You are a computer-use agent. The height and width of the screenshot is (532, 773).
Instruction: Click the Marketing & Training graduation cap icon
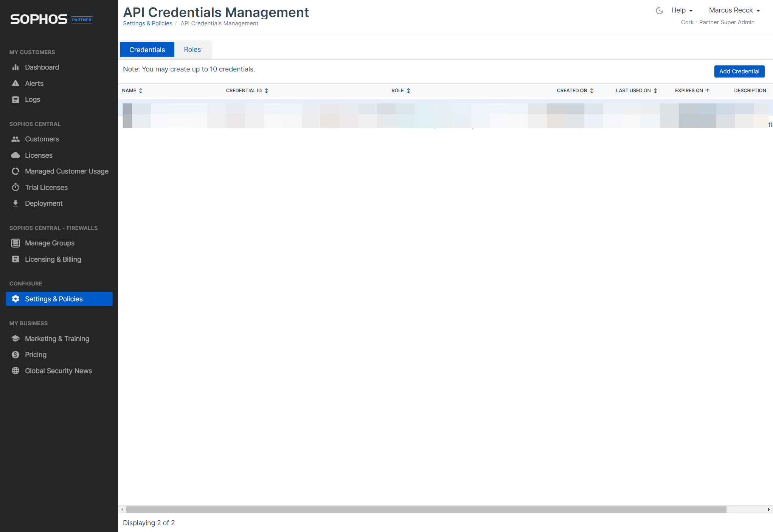click(x=16, y=338)
